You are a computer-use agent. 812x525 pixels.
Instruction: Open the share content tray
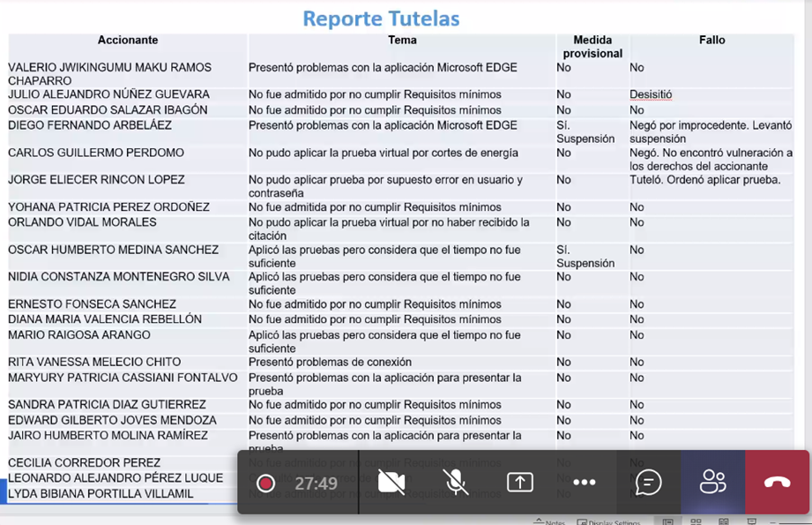[x=520, y=483]
